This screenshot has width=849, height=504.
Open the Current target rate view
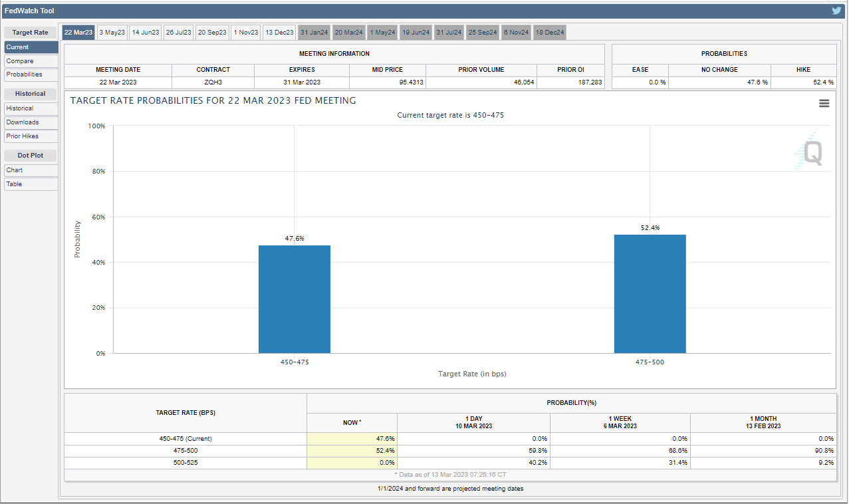point(31,47)
